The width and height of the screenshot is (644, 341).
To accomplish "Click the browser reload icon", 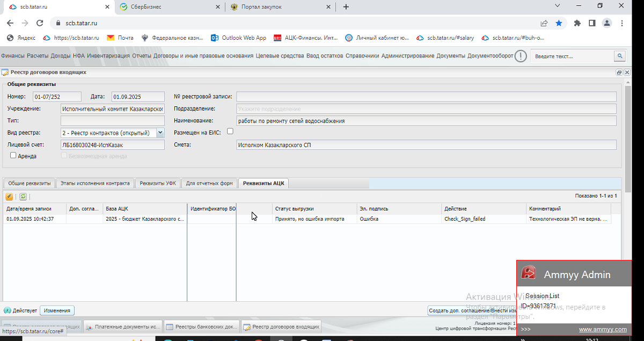I will point(39,23).
